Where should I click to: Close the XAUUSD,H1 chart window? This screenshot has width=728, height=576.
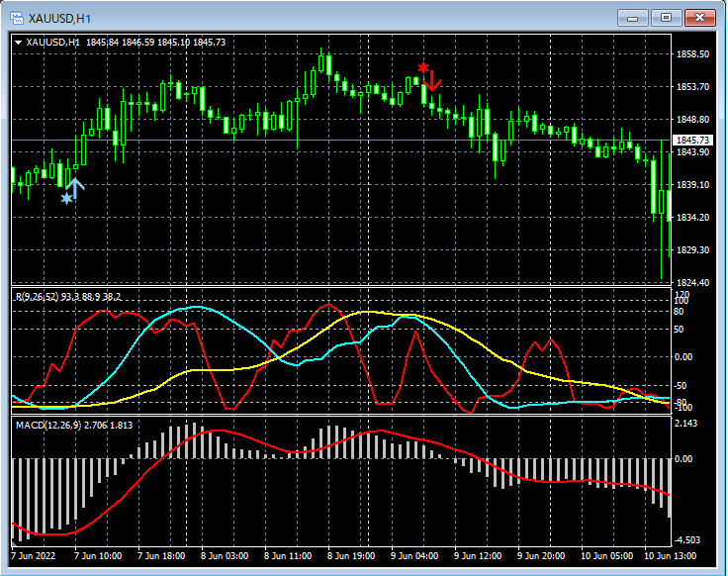pyautogui.click(x=699, y=17)
